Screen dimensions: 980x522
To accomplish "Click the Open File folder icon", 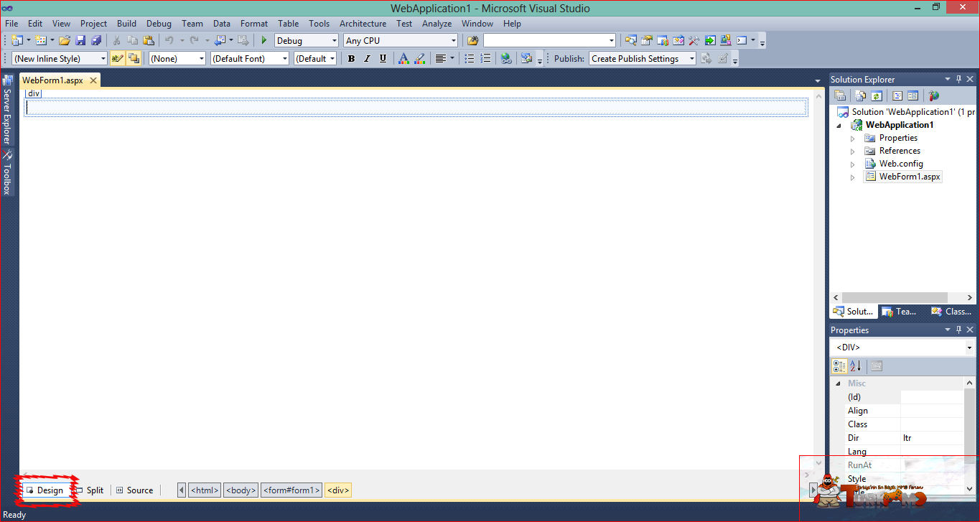I will click(x=65, y=41).
